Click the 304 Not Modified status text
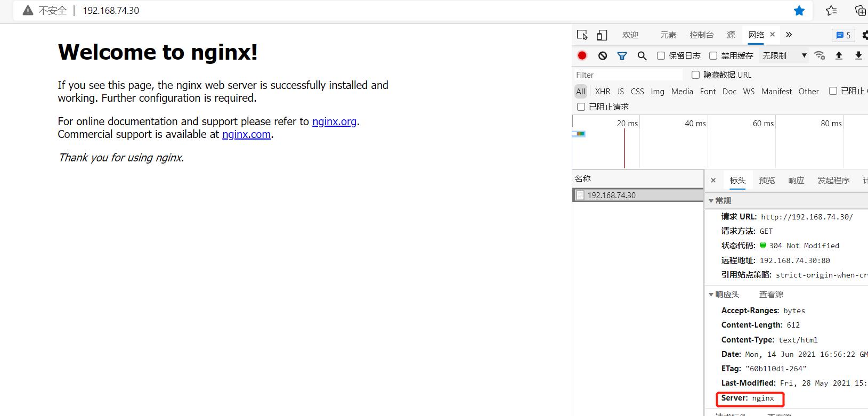This screenshot has width=868, height=416. pyautogui.click(x=804, y=246)
